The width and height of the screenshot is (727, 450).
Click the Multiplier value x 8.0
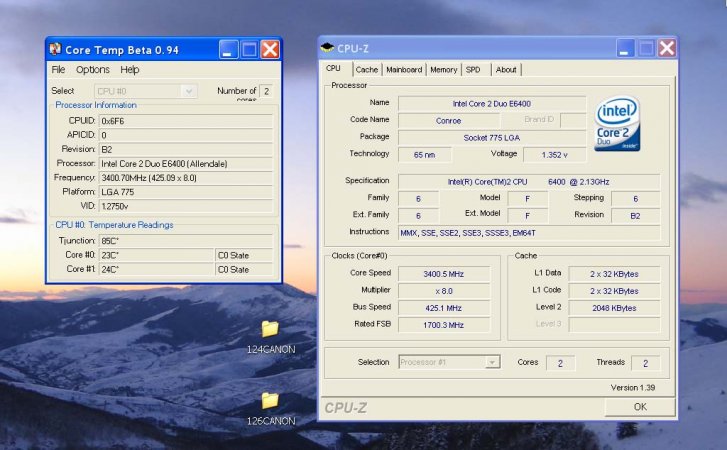[444, 291]
